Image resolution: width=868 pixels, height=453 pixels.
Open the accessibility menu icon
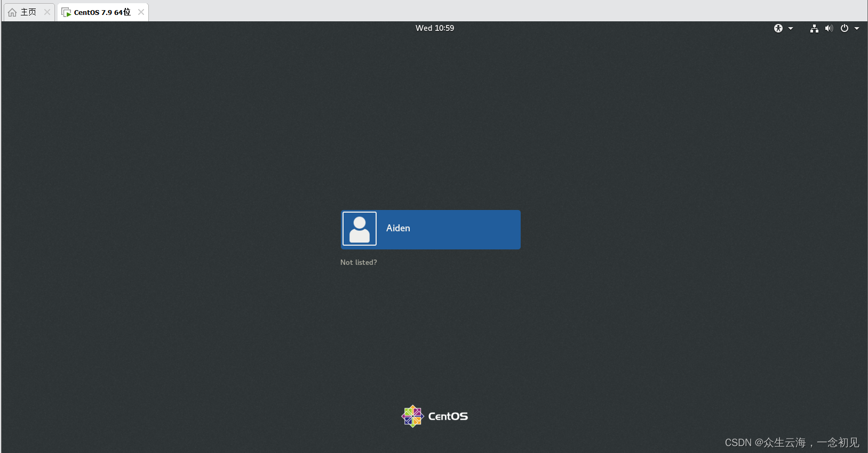click(778, 28)
